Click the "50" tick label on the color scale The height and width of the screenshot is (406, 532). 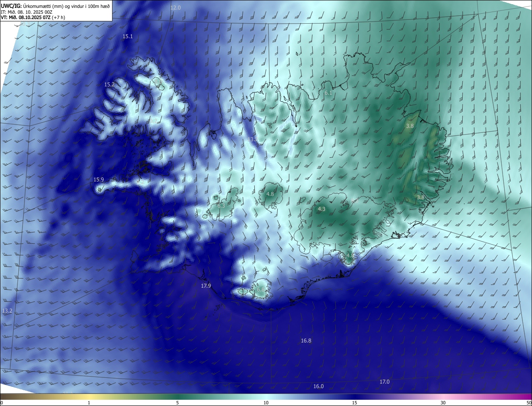tap(529, 403)
